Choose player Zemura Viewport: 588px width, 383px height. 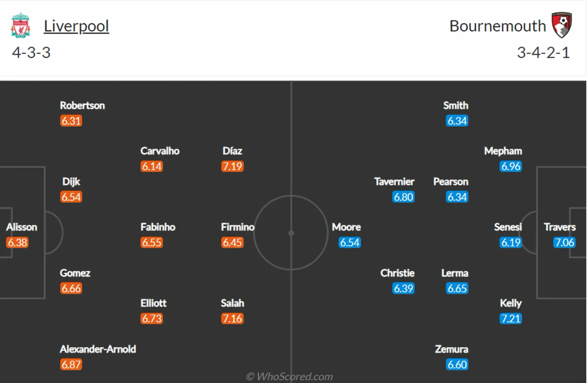click(451, 349)
